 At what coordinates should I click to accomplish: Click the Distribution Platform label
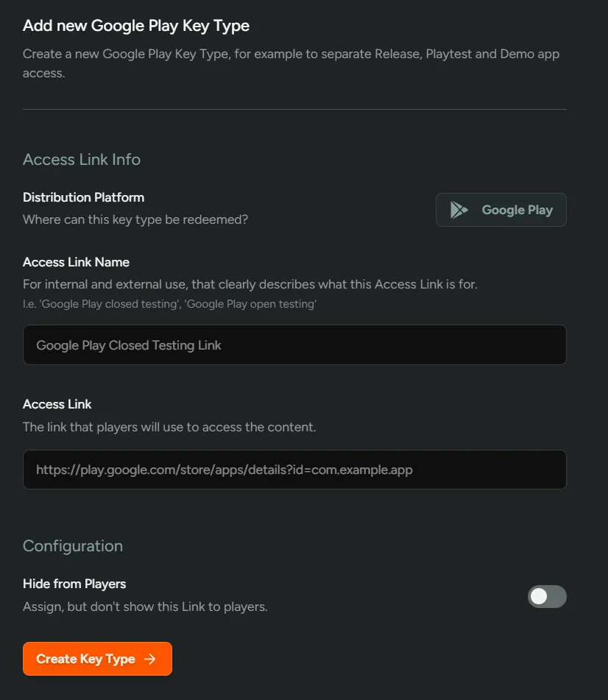click(x=83, y=197)
